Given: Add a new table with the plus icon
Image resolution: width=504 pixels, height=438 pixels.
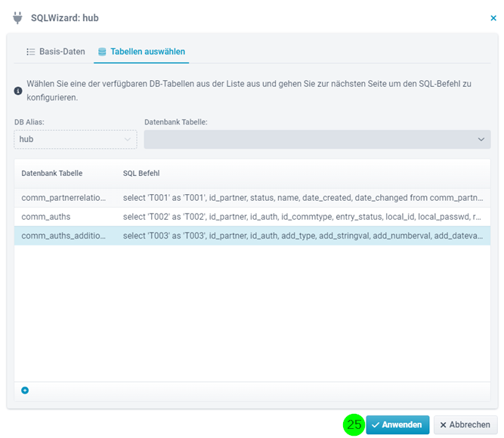Looking at the screenshot, I should 25,390.
